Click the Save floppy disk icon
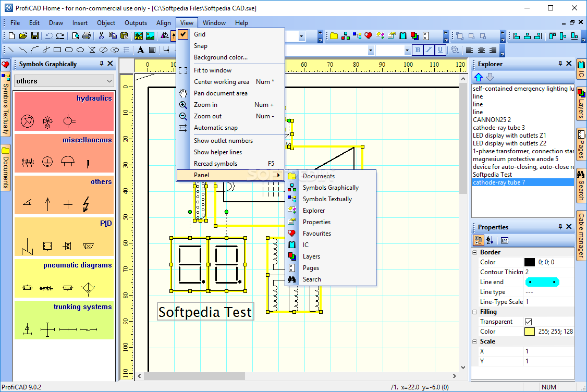Image resolution: width=587 pixels, height=392 pixels. click(x=35, y=35)
